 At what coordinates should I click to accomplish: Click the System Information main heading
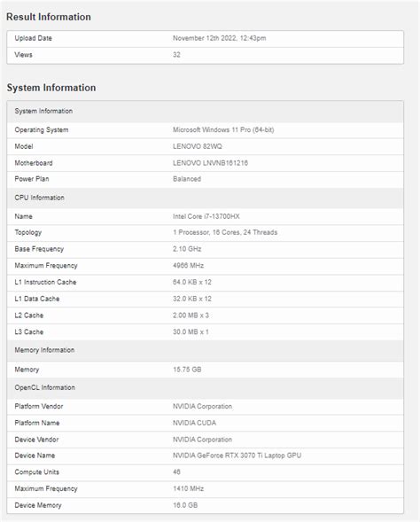[51, 88]
